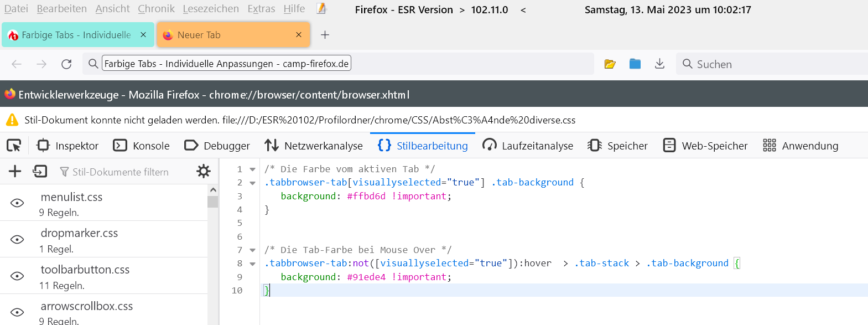868x325 pixels.
Task: Click the element picker icon in devtools
Action: tap(14, 146)
